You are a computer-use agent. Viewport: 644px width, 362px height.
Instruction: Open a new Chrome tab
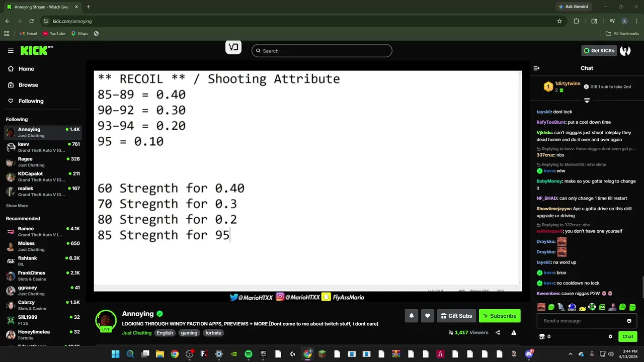pyautogui.click(x=89, y=7)
